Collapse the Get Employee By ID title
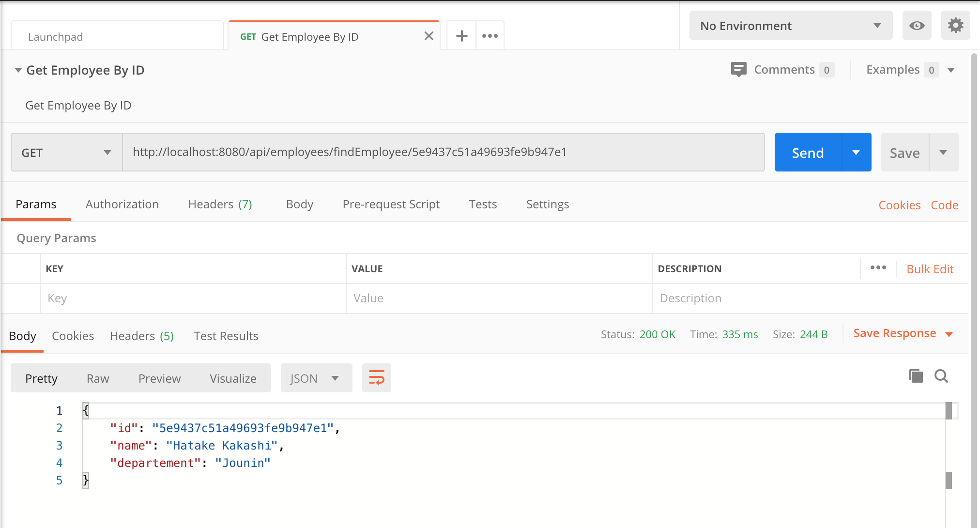The width and height of the screenshot is (980, 528). pyautogui.click(x=18, y=70)
